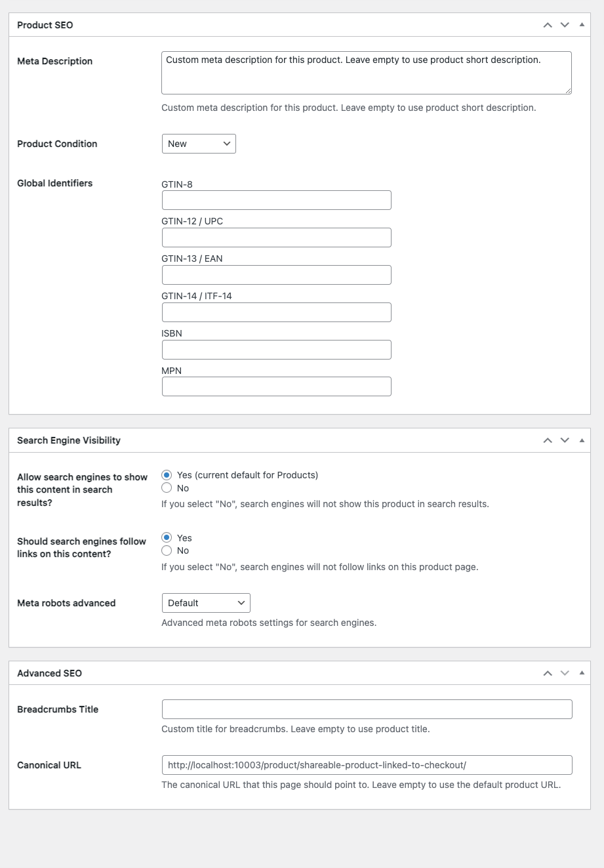Move Product SEO panel up

[548, 25]
